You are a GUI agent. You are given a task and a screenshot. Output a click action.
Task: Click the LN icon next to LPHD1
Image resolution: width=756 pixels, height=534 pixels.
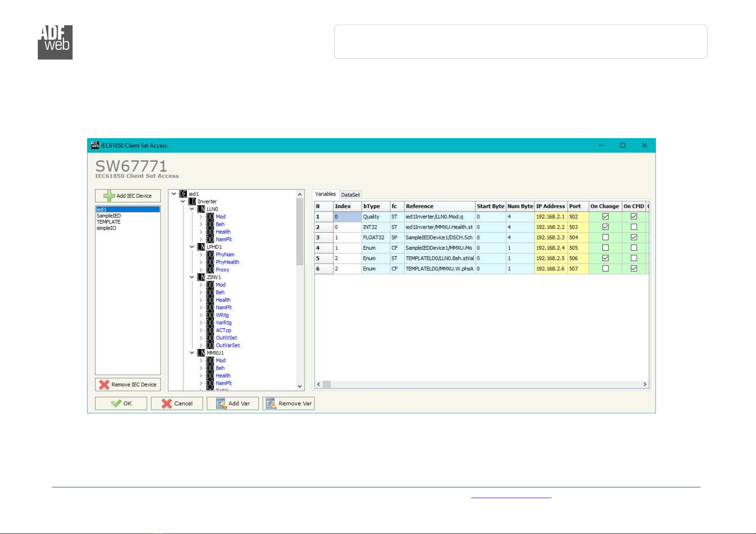(201, 247)
